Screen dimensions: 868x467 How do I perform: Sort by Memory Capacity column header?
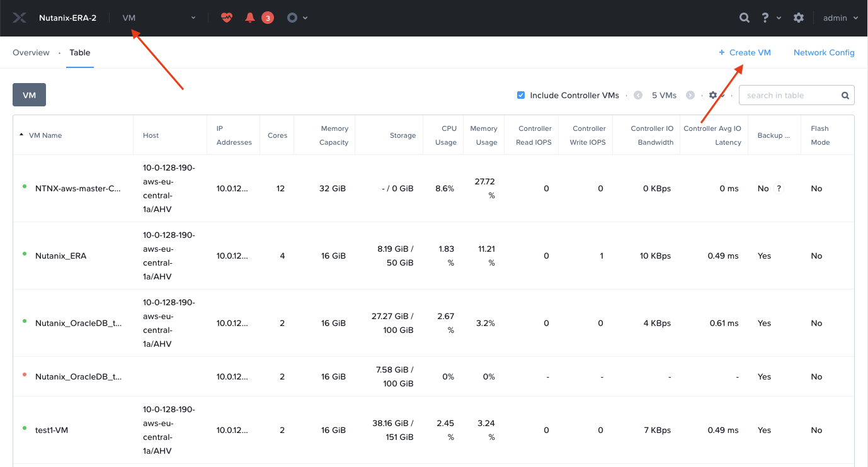click(334, 135)
